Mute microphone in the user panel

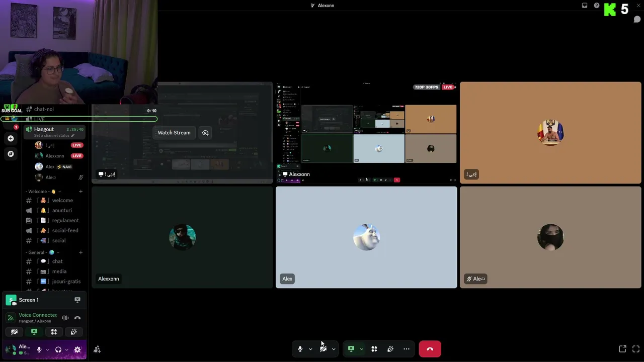39,349
